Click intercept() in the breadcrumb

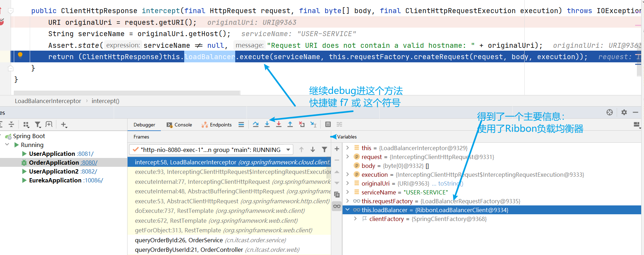(106, 101)
